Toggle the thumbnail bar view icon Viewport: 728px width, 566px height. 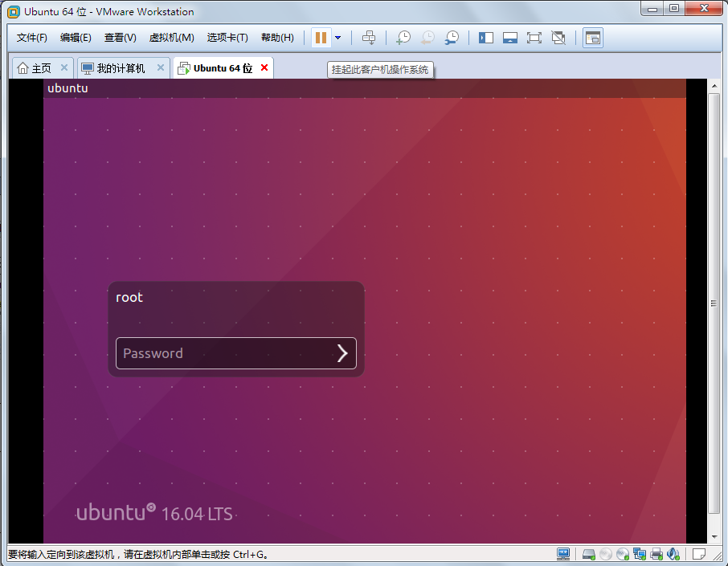(509, 38)
